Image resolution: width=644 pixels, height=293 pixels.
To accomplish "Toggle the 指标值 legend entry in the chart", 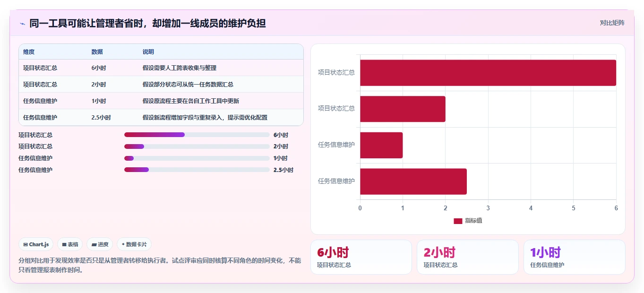I will [468, 221].
